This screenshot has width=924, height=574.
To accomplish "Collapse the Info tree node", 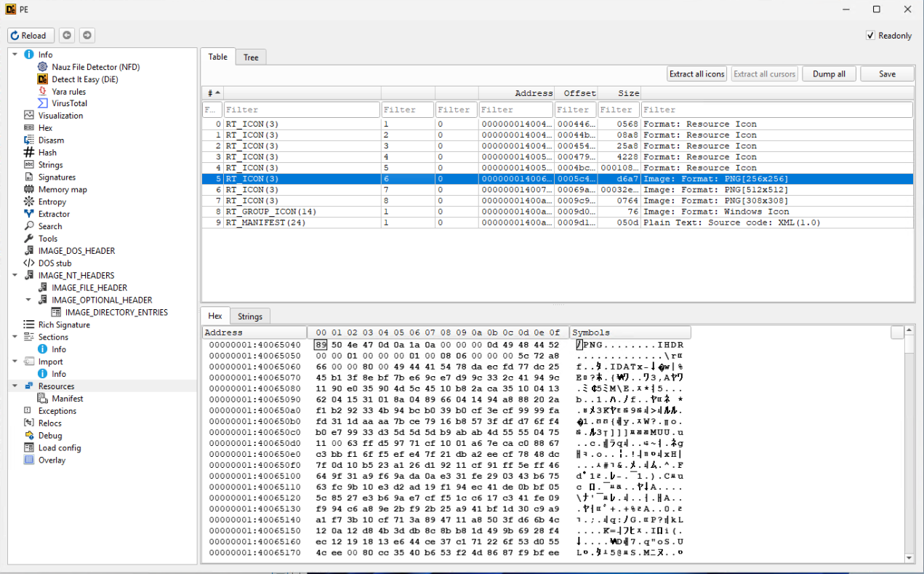I will tap(15, 55).
